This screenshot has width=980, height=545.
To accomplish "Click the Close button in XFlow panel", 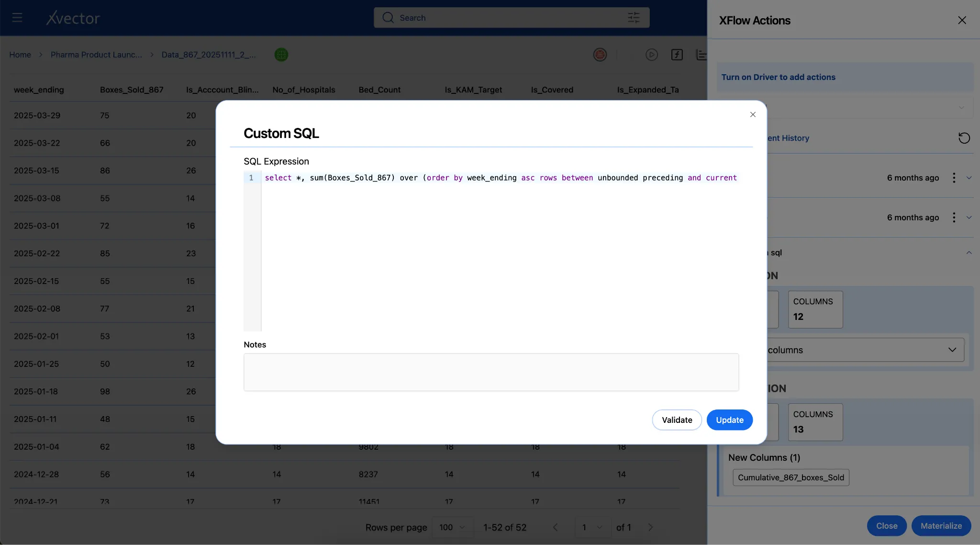I will tap(886, 526).
